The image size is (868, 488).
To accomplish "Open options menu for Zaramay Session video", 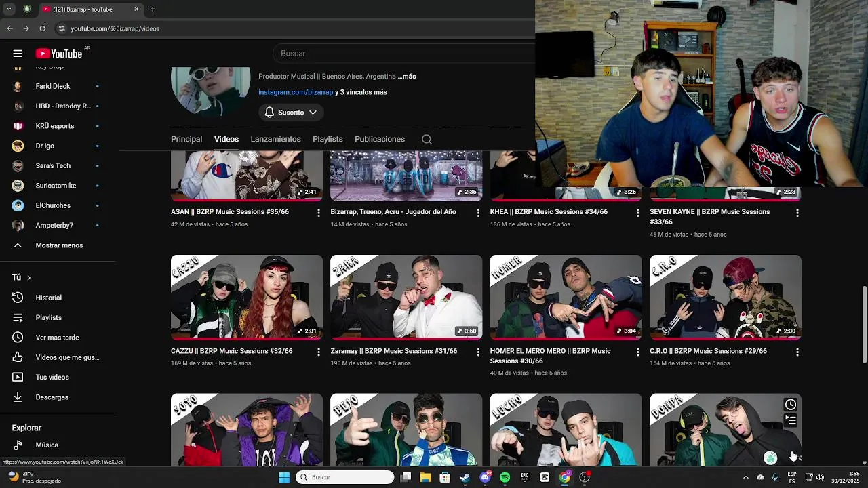I will (478, 352).
